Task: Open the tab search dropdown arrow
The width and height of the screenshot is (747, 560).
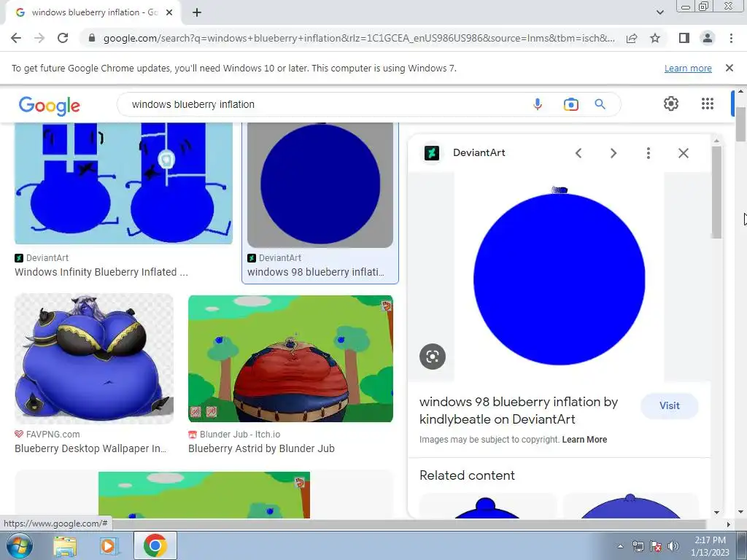Action: point(659,12)
